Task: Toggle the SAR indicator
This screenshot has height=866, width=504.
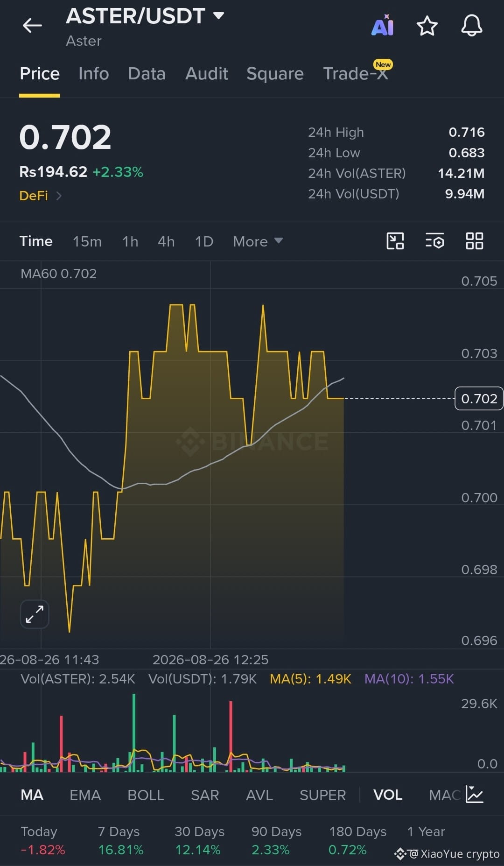Action: 205,795
